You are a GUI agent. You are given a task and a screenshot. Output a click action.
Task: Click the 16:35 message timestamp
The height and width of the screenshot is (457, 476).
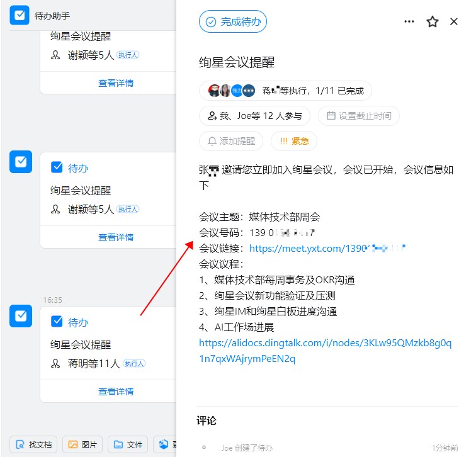point(52,300)
